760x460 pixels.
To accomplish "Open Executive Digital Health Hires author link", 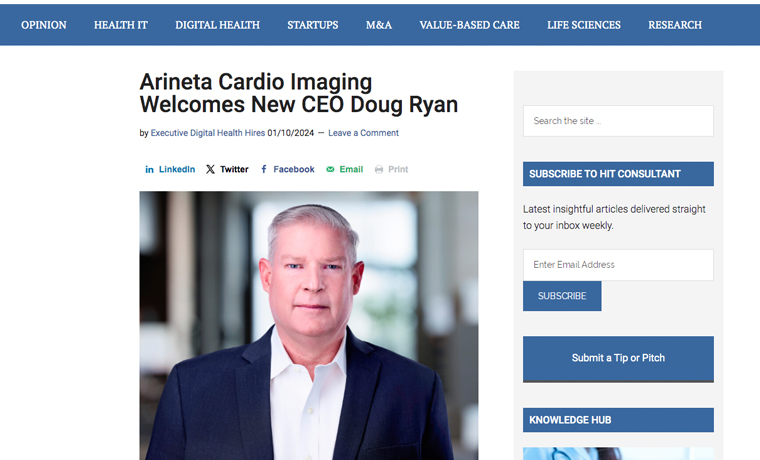I will [x=207, y=133].
